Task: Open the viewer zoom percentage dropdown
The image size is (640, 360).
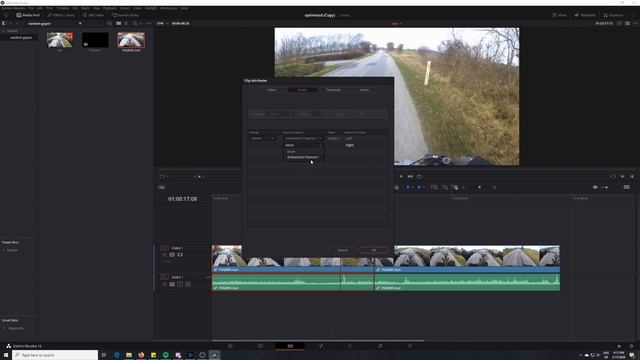Action: [x=162, y=23]
